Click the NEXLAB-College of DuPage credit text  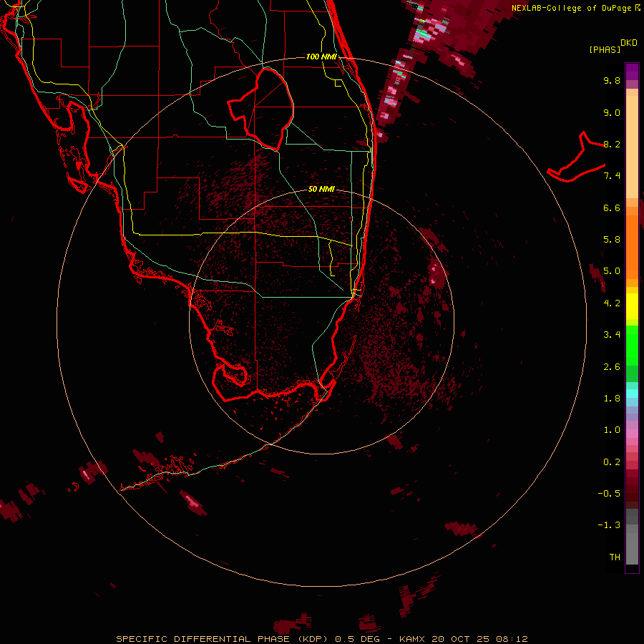[572, 8]
